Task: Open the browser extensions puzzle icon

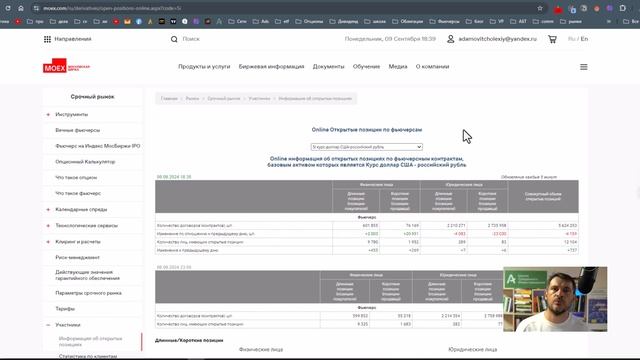Action: [622, 8]
